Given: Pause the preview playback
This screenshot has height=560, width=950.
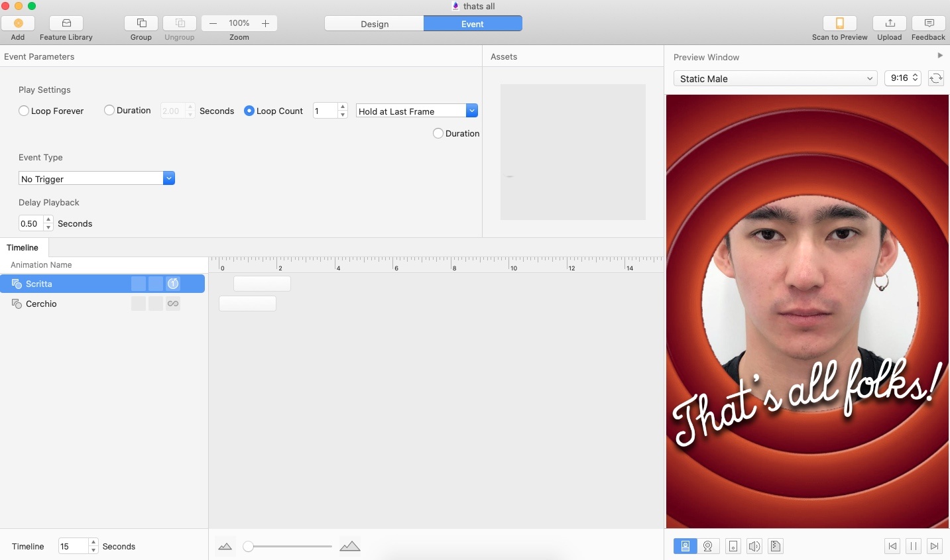Looking at the screenshot, I should [914, 546].
